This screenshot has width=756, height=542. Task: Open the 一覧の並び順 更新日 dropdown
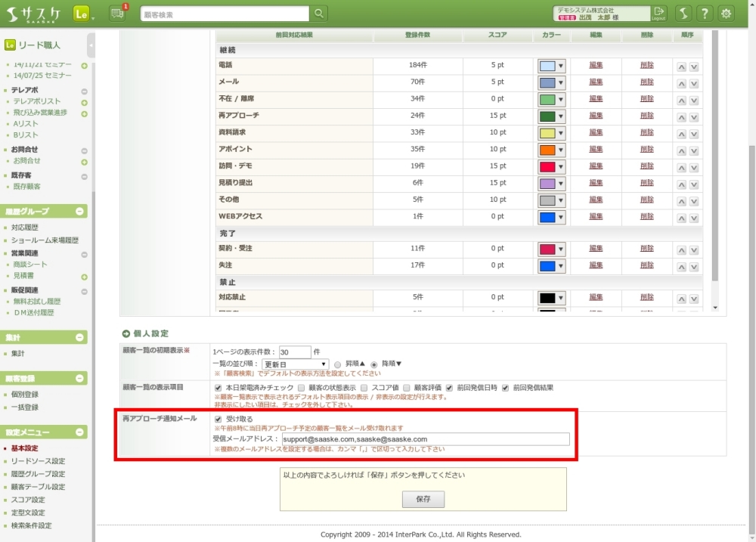(295, 364)
